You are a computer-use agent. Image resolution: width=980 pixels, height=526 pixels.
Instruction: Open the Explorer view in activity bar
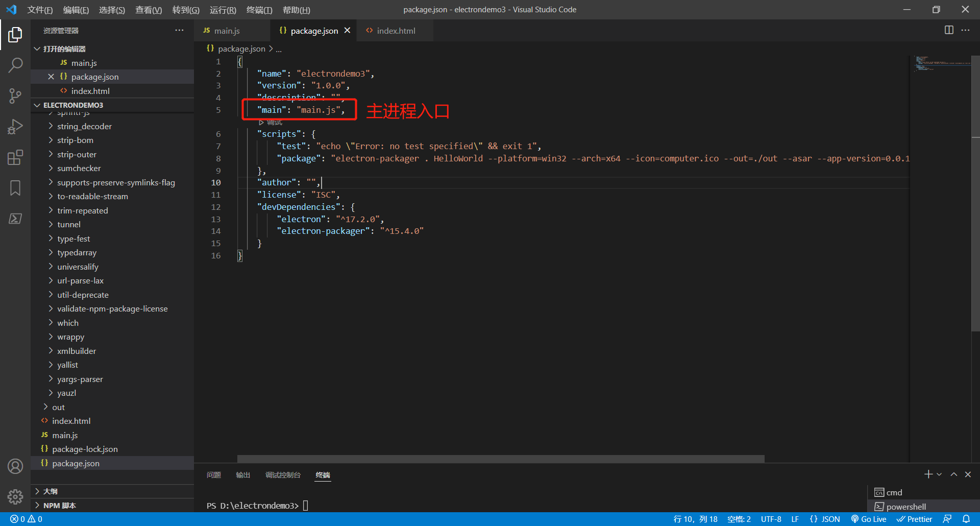coord(15,35)
